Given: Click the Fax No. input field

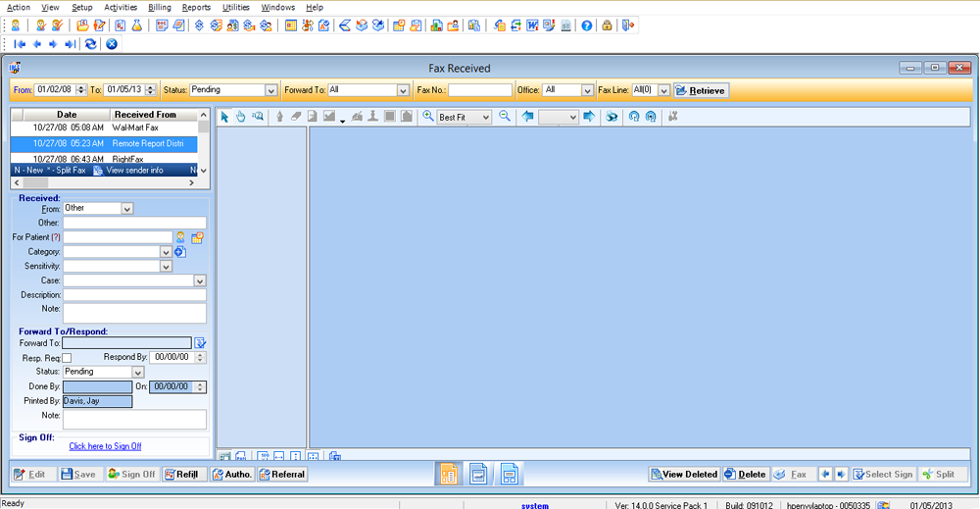Looking at the screenshot, I should [480, 90].
